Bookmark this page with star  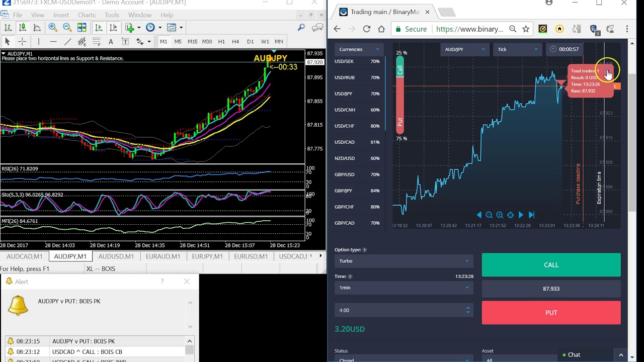[x=526, y=29]
